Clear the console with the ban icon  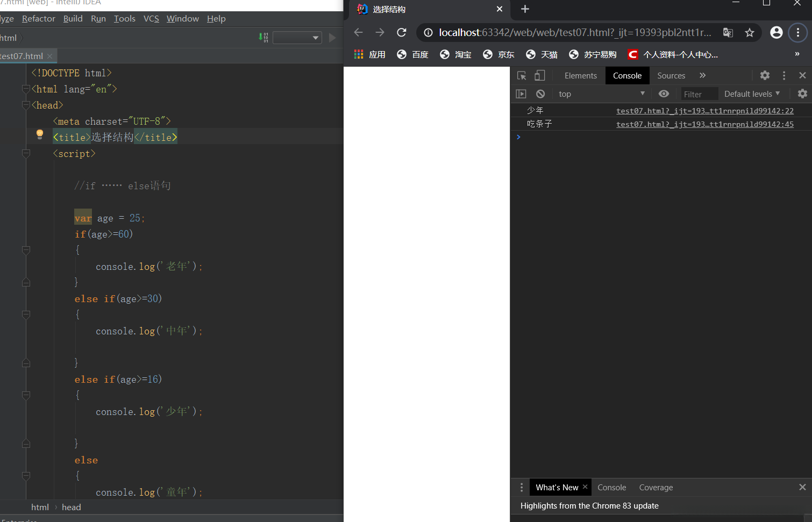point(540,94)
